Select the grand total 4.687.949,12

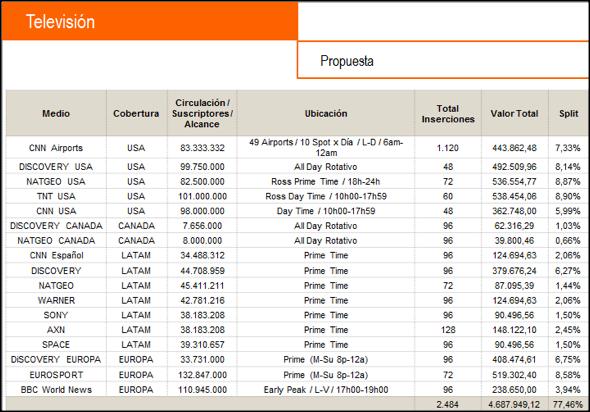click(514, 404)
